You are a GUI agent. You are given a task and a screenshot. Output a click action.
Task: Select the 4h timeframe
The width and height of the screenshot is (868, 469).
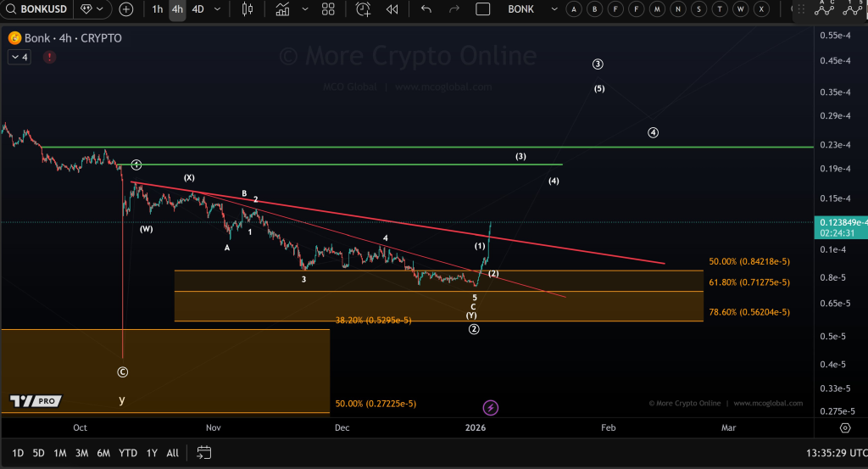tap(177, 8)
